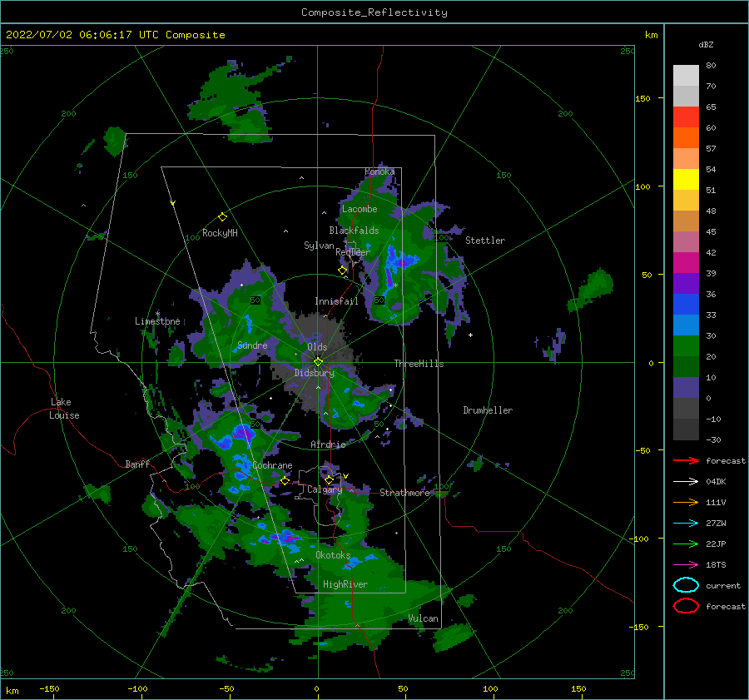
Task: Click the yellow diamond marker above Calgary
Action: click(329, 479)
